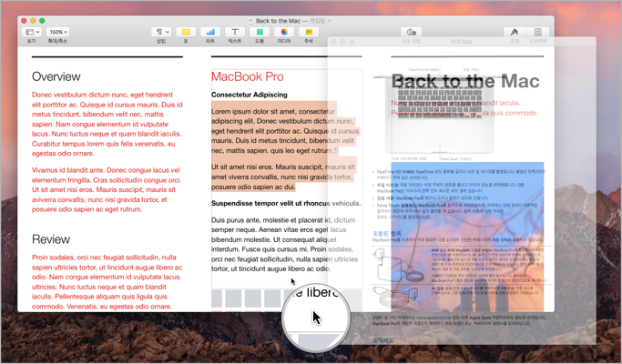Open the 150% zoom level dropdown

58,32
